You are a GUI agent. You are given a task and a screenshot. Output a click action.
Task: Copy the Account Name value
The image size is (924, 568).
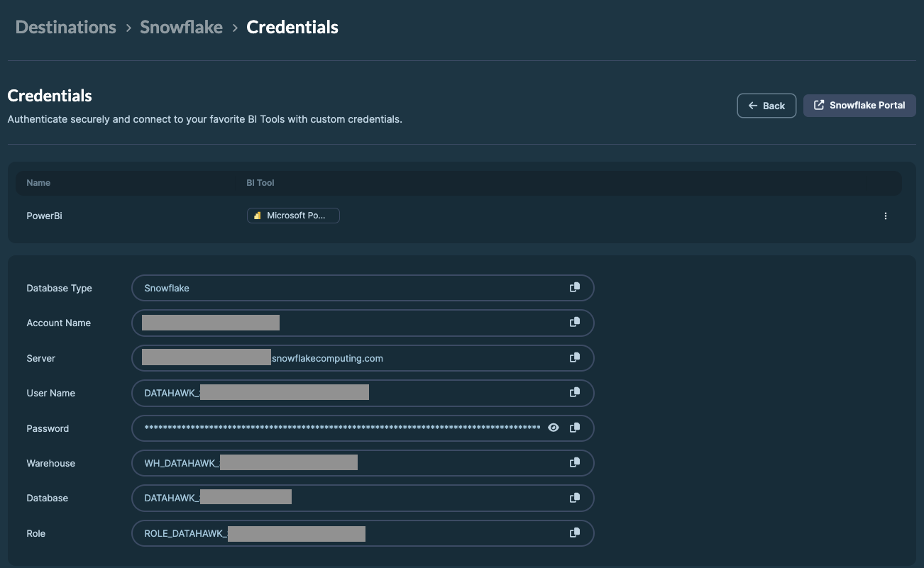click(575, 322)
